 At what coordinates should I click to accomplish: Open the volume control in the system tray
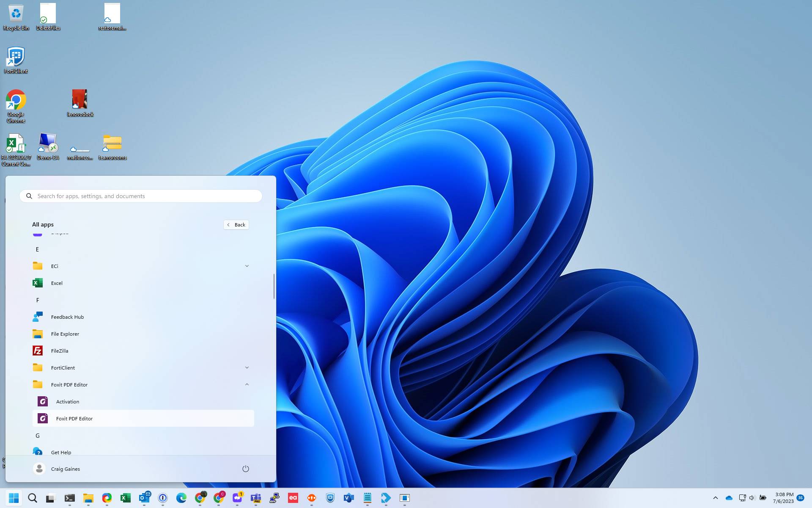point(752,498)
